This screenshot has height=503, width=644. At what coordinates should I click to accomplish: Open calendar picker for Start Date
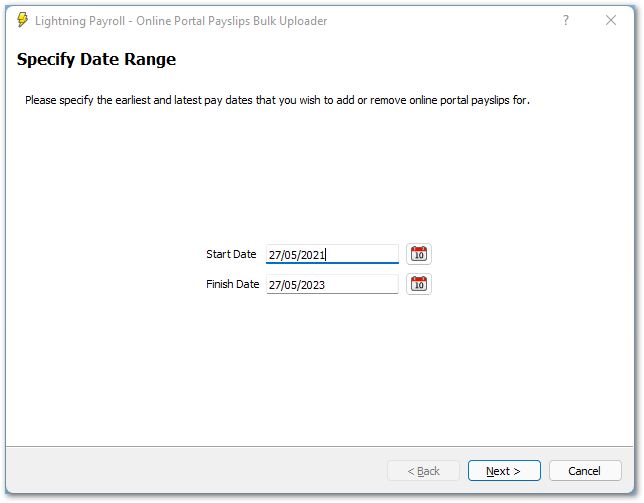point(419,254)
